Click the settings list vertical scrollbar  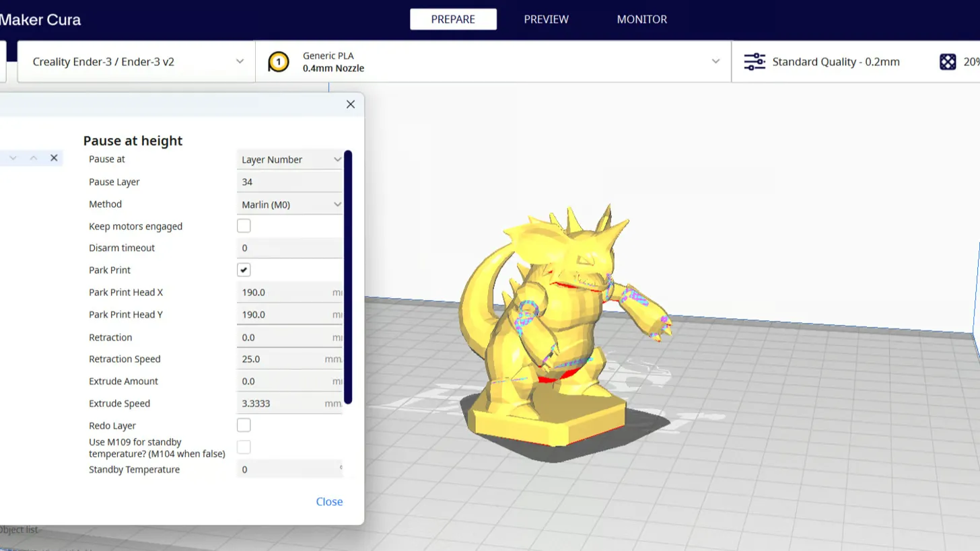coord(348,277)
